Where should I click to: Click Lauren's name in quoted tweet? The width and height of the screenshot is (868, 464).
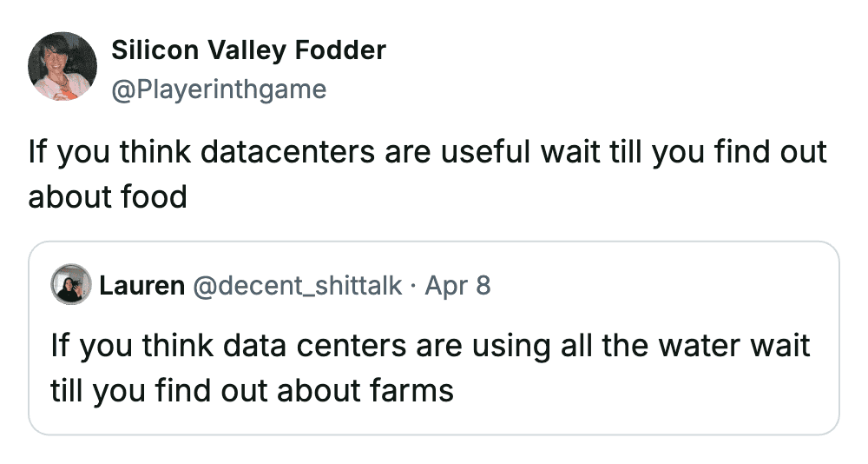pos(141,285)
